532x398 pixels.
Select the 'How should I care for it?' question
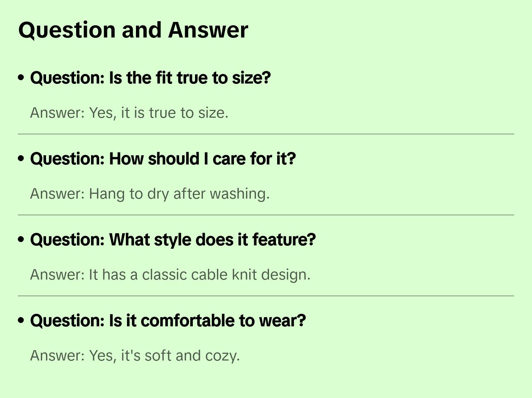point(163,159)
